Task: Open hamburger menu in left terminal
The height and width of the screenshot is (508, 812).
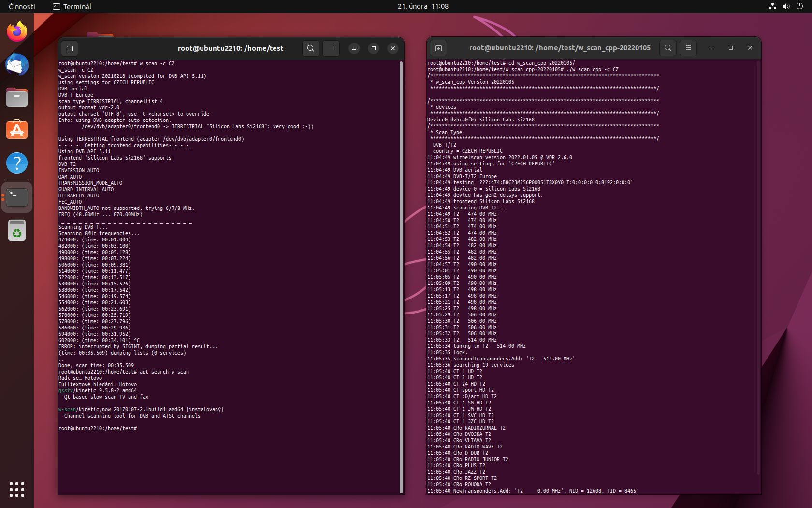Action: pos(331,48)
